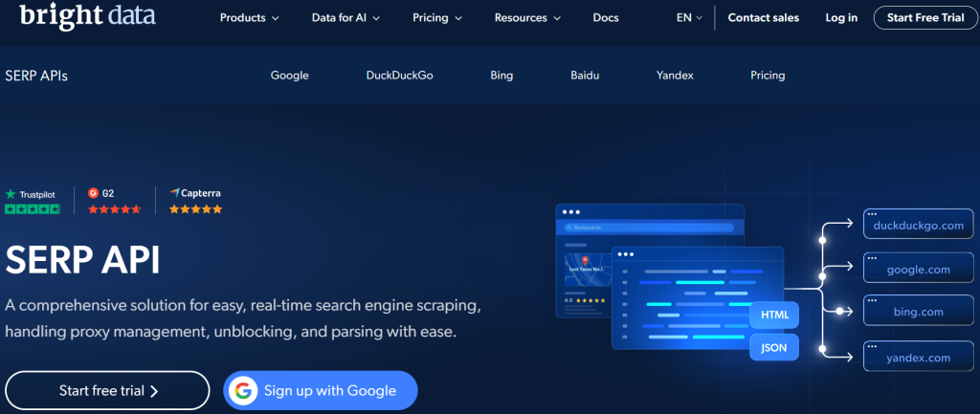Click the Bright Data logo
This screenshot has height=414, width=980.
point(86,16)
